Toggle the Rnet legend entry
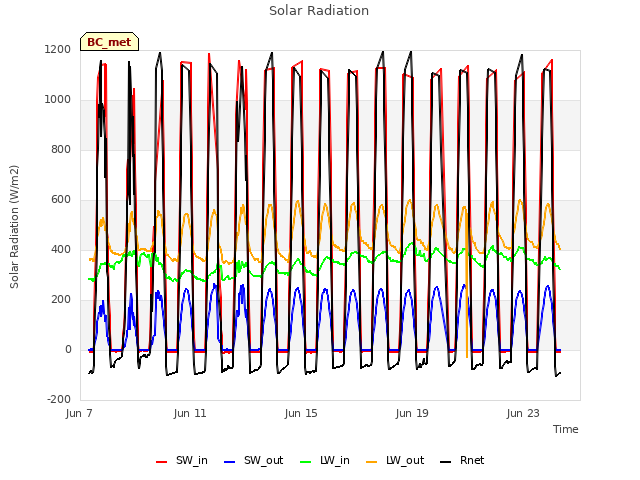 point(462,461)
